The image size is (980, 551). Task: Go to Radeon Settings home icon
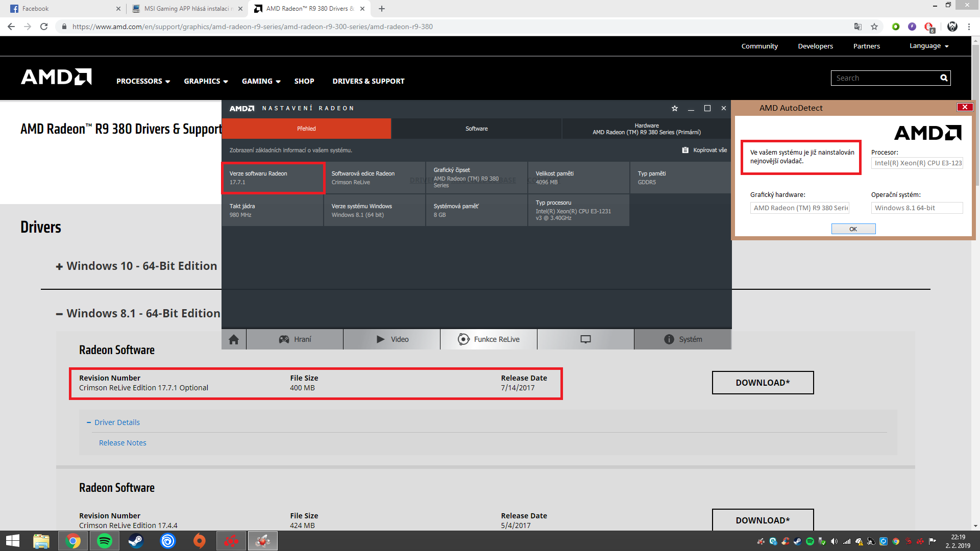point(234,339)
